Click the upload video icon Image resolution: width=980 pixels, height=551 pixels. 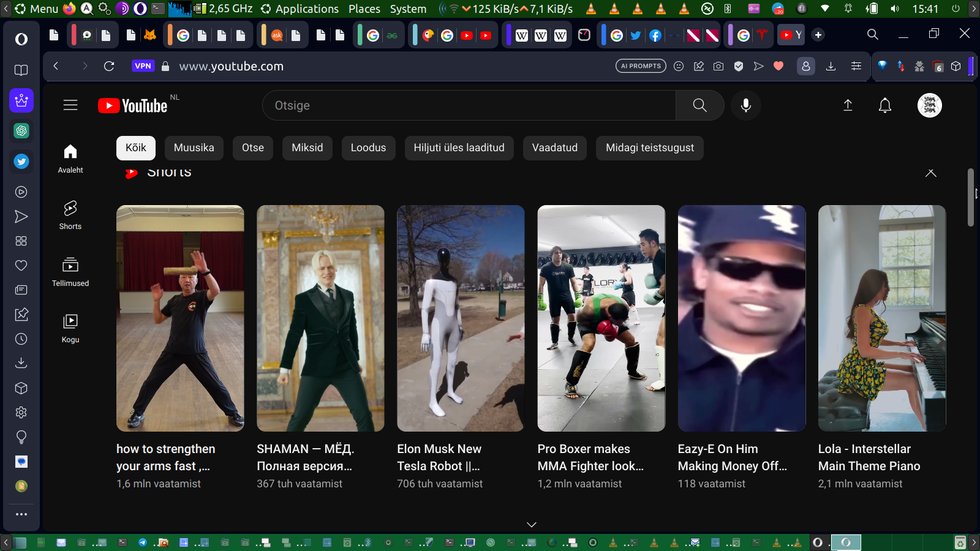tap(848, 105)
